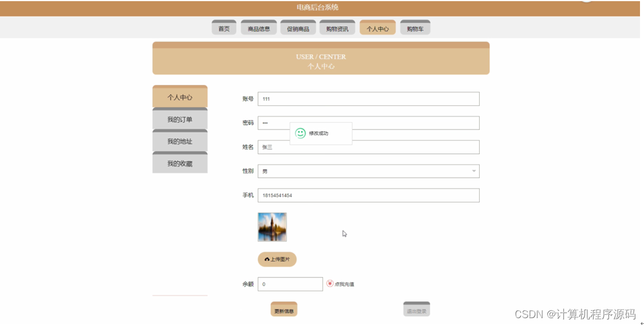Screen dimensions: 644x325
Task: Go to the 商品信息 tab
Action: 259,28
